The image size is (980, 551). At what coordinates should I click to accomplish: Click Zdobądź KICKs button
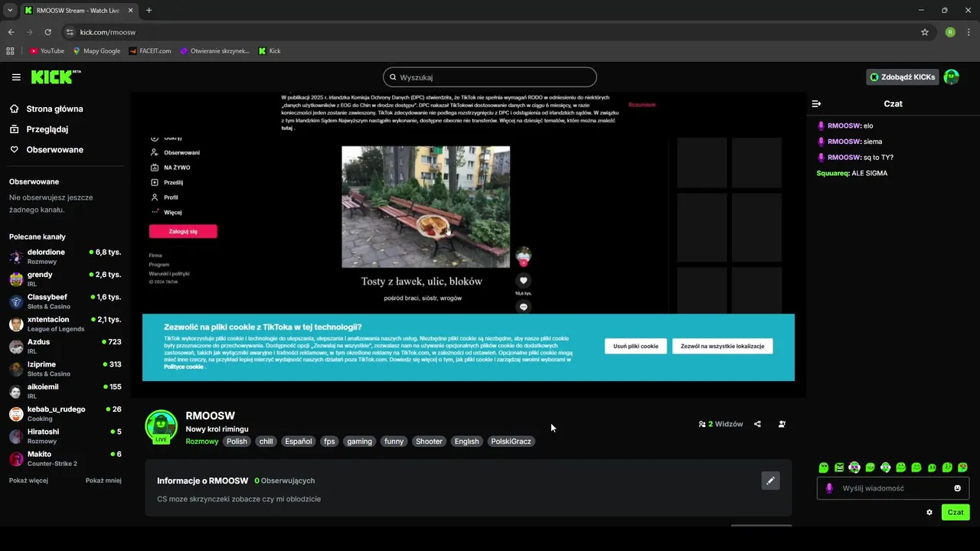[903, 77]
